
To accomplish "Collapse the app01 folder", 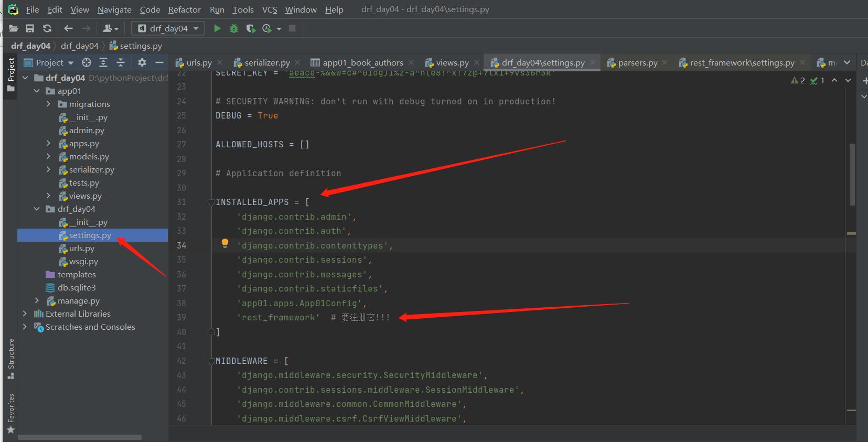I will coord(37,91).
